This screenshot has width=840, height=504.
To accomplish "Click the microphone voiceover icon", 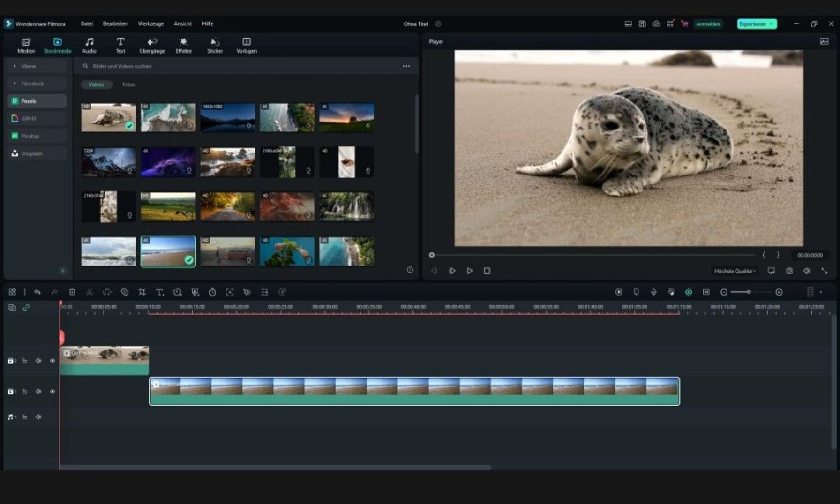I will tap(653, 292).
